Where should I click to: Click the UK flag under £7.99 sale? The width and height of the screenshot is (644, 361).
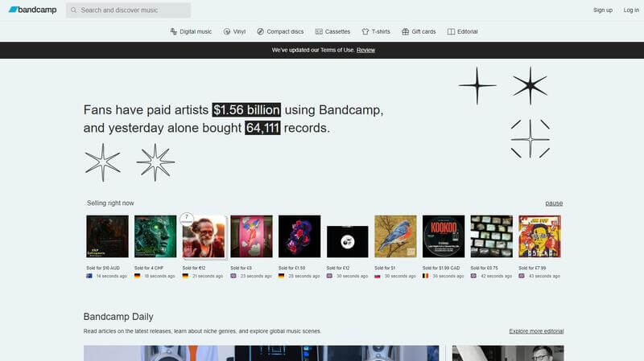[x=522, y=276]
